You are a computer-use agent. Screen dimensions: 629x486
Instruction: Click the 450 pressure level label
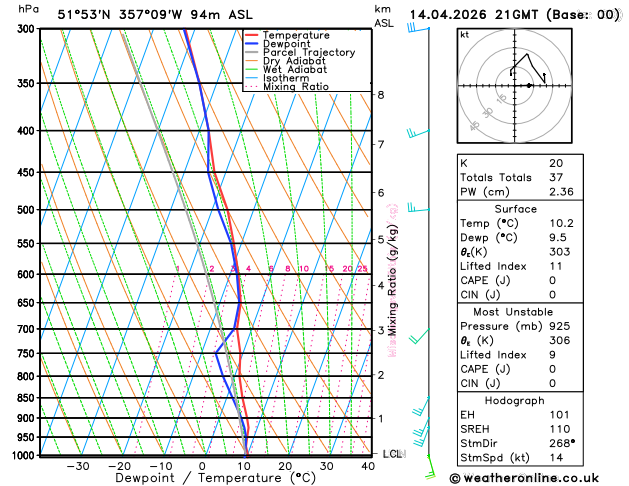(28, 172)
